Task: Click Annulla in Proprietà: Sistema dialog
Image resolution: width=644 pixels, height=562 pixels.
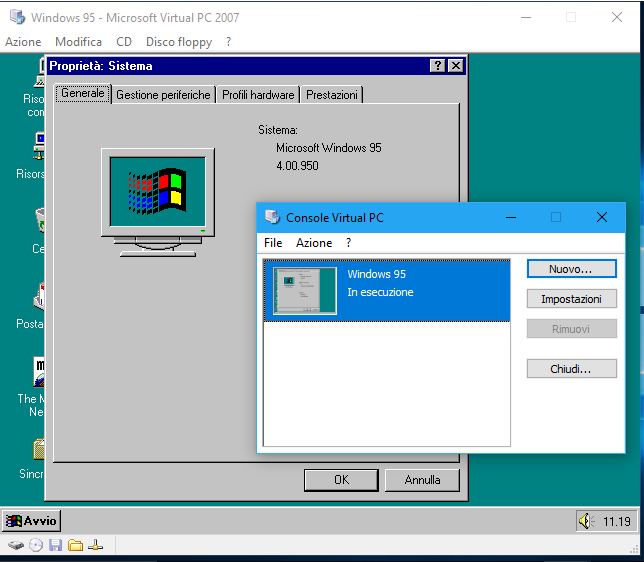Action: 422,480
